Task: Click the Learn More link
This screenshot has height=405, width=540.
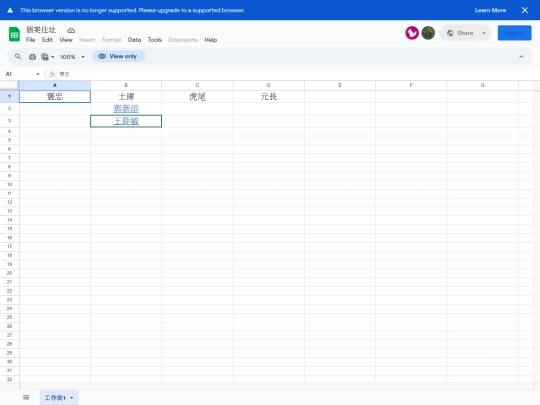Action: [x=490, y=10]
